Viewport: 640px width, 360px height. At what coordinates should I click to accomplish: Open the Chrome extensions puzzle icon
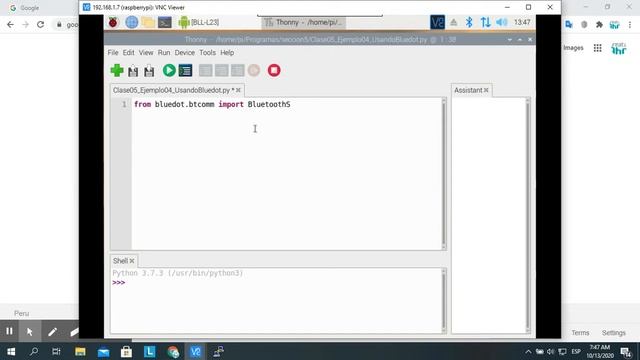tap(599, 25)
